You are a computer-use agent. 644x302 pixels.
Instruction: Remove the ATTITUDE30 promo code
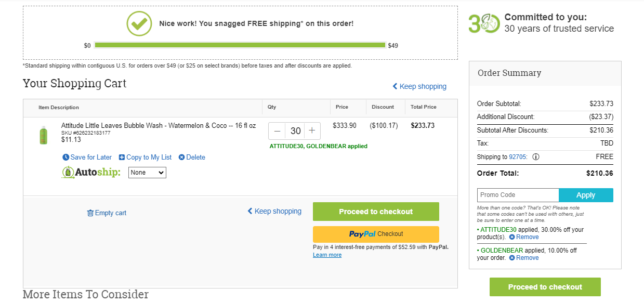click(524, 237)
